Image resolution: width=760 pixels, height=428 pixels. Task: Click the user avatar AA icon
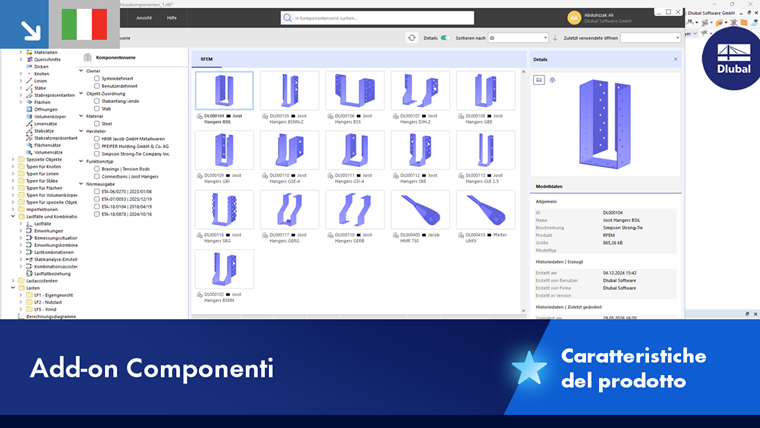tap(574, 18)
